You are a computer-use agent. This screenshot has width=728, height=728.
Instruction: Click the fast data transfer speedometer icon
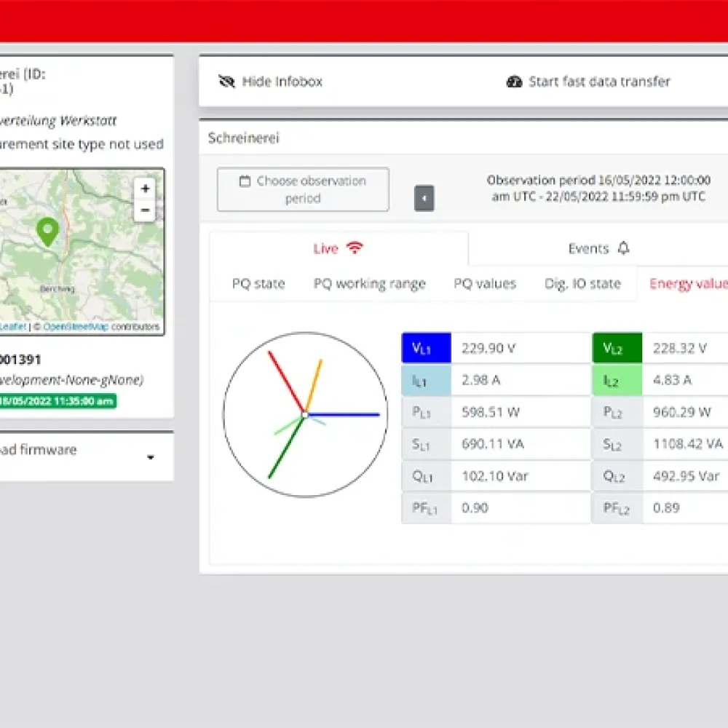pos(514,82)
